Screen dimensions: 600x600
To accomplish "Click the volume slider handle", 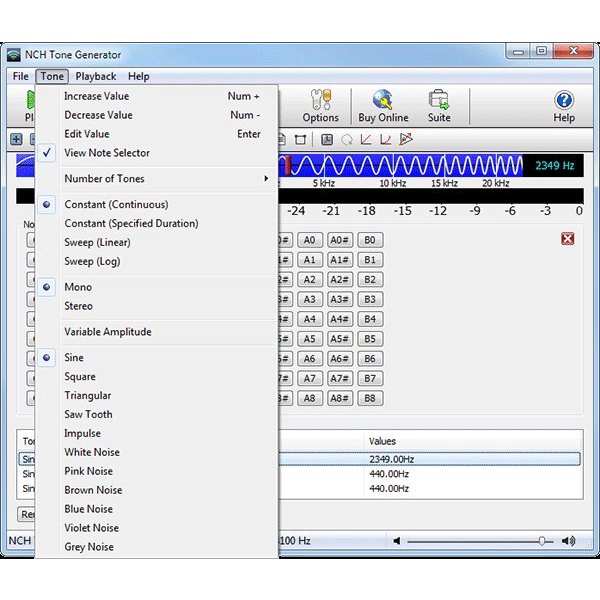I will (x=543, y=541).
